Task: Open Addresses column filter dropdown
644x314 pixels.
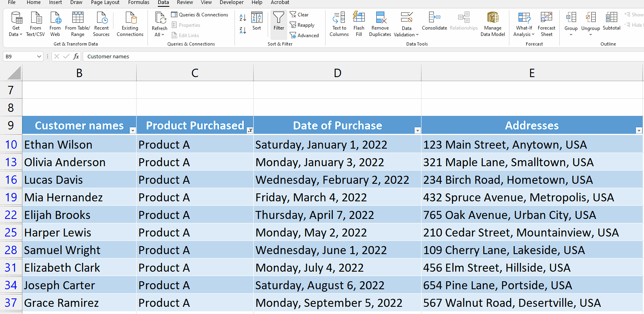Action: coord(639,130)
